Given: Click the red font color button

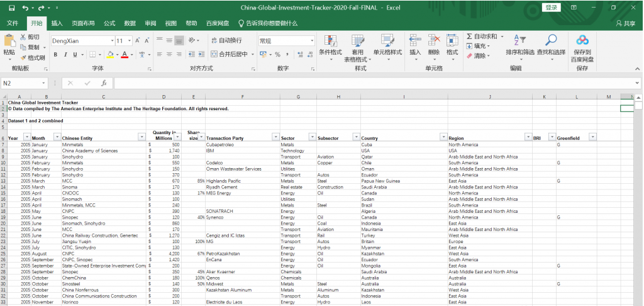Looking at the screenshot, I should click(125, 55).
